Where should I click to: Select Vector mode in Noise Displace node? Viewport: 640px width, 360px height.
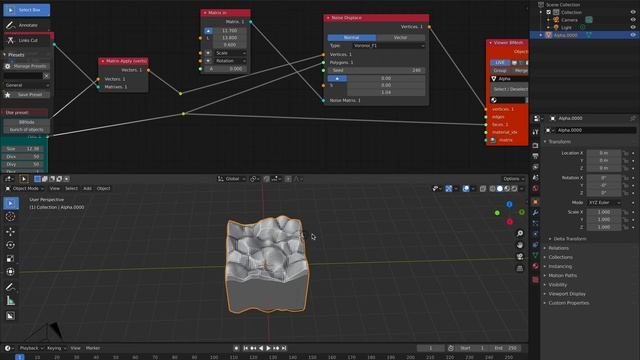click(x=400, y=38)
